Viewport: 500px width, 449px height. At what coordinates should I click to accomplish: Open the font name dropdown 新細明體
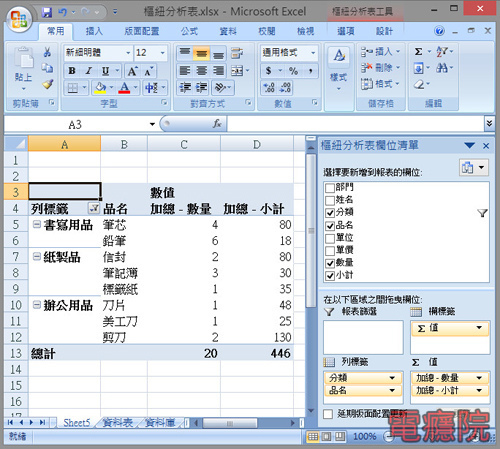128,53
